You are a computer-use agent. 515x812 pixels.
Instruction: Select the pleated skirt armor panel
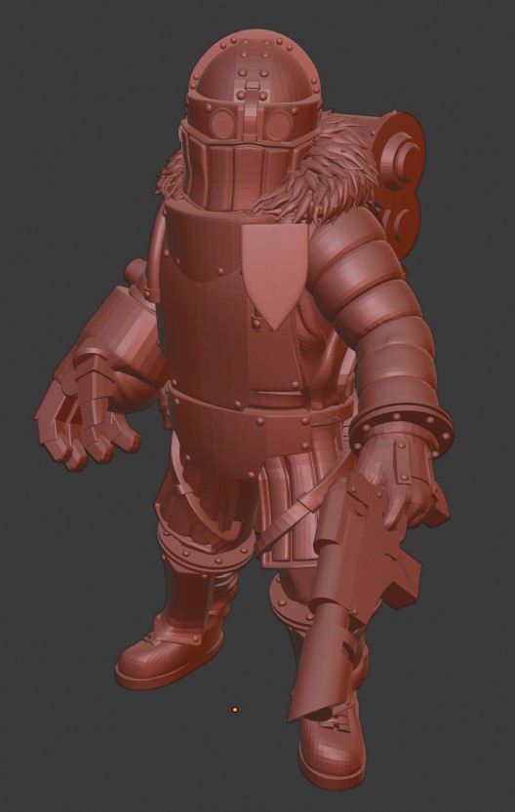pyautogui.click(x=290, y=513)
